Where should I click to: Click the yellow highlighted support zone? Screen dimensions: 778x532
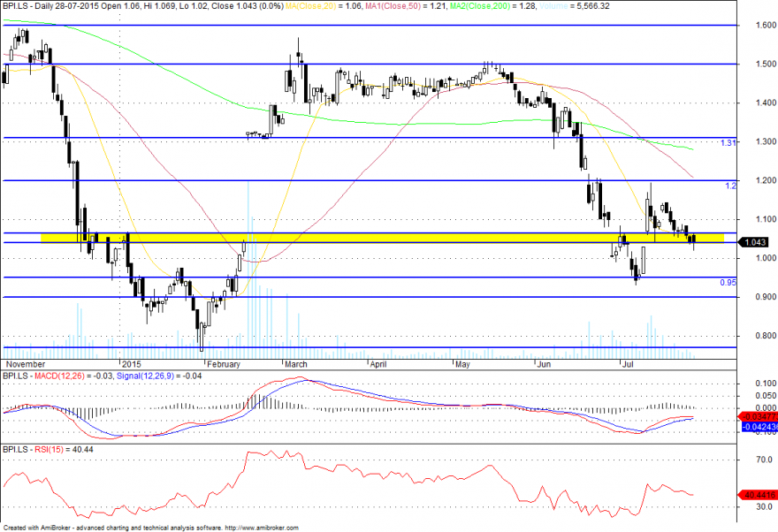coord(382,238)
